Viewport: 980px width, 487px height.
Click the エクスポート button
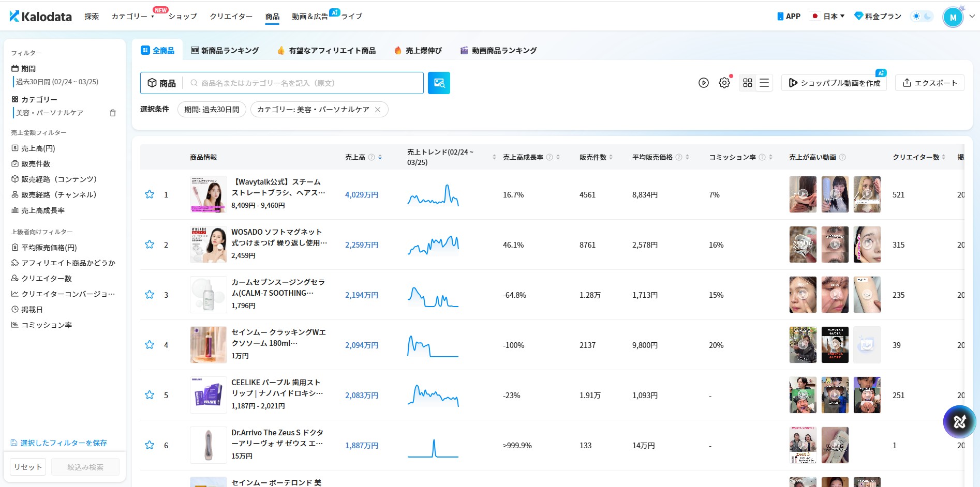tap(930, 83)
